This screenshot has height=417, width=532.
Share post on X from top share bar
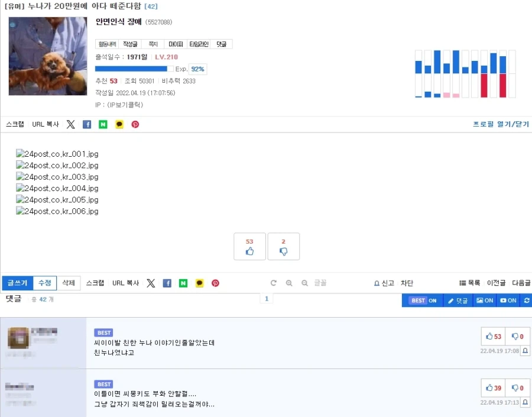click(x=70, y=124)
